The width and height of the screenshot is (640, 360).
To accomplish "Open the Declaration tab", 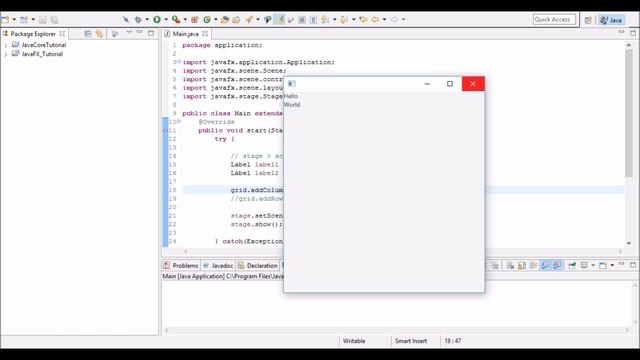I will point(258,266).
